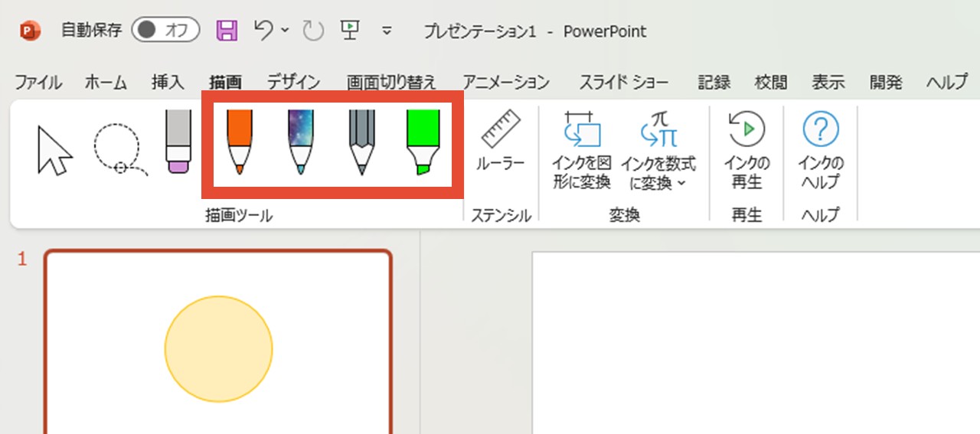Start インクの再生 ink replay
This screenshot has width=980, height=434.
(746, 150)
